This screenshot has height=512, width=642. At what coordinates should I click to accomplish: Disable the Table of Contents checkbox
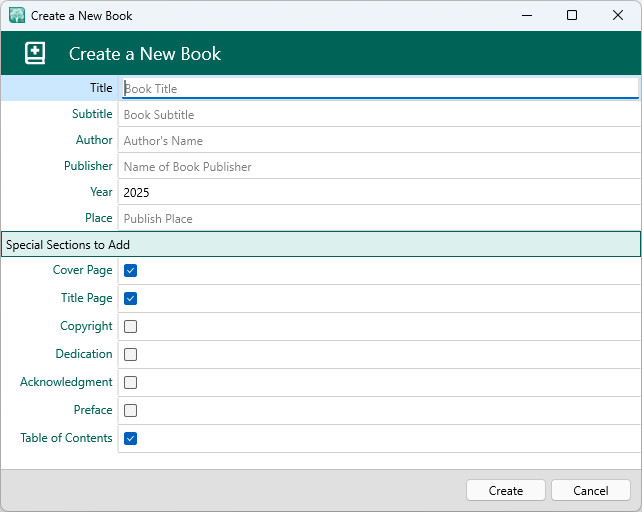[131, 438]
